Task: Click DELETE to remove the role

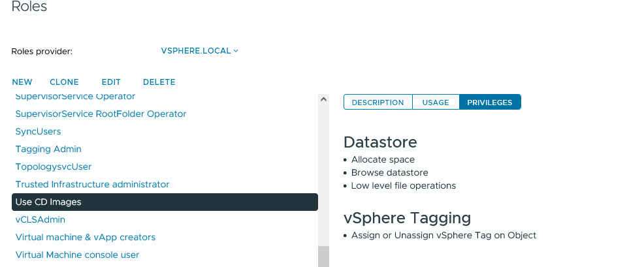Action: click(x=159, y=82)
